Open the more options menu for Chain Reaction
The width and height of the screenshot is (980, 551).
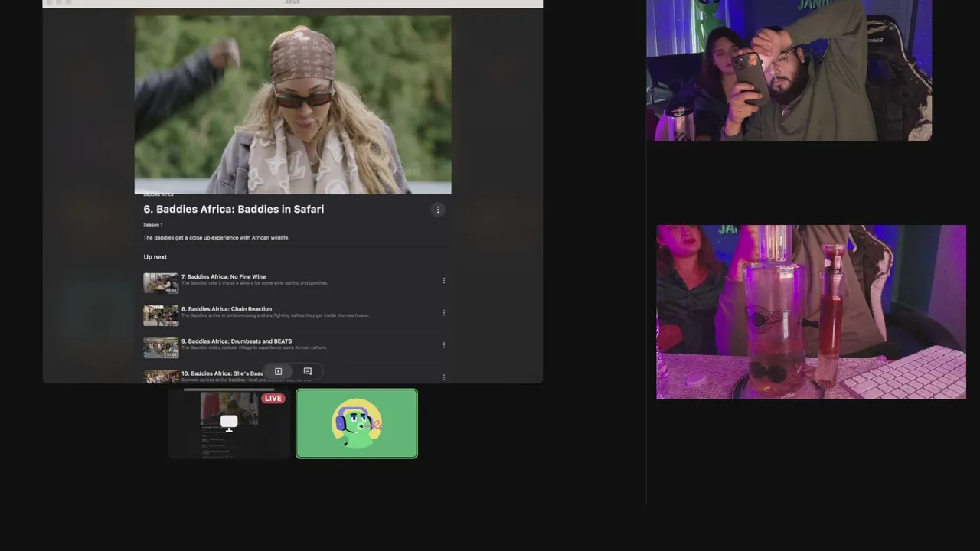[444, 313]
